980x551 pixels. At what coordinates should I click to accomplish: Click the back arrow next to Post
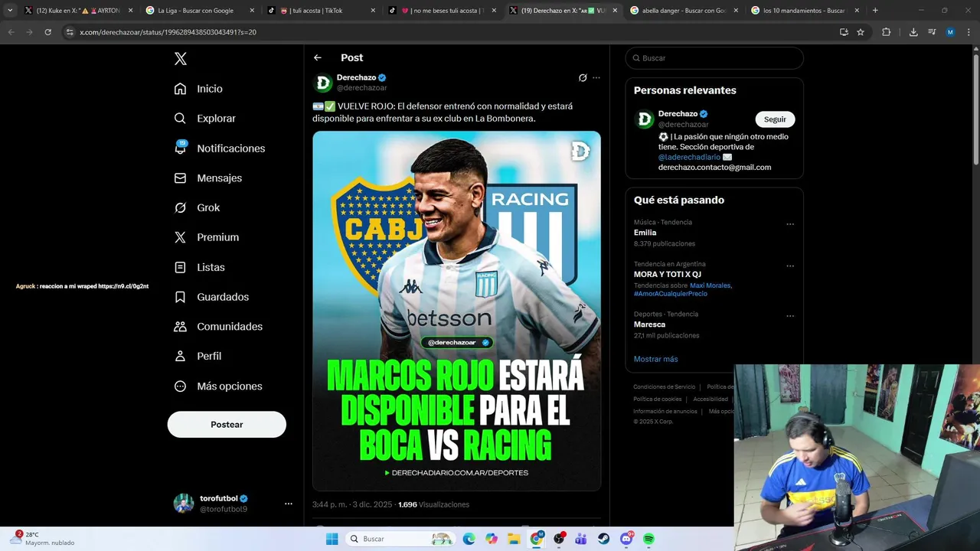pos(318,58)
